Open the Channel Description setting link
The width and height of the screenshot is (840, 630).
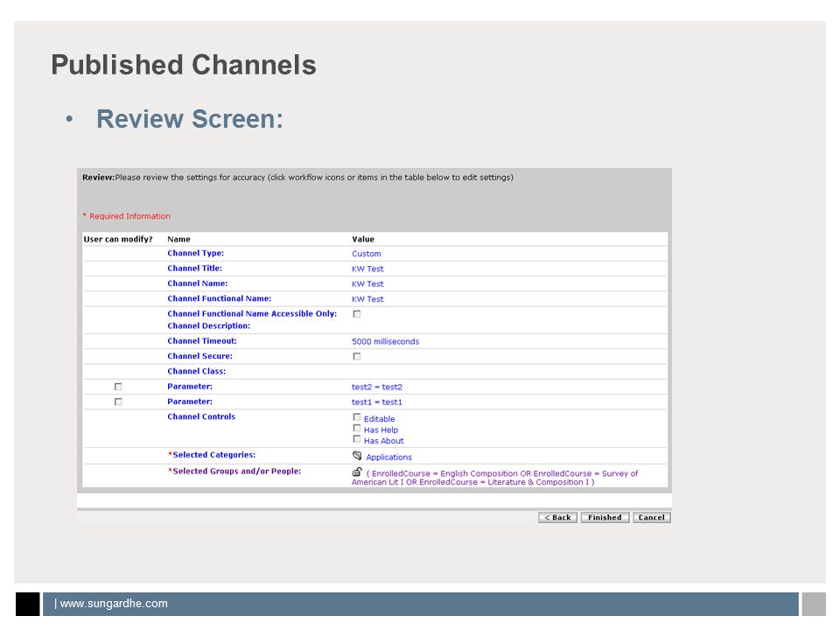pyautogui.click(x=208, y=325)
